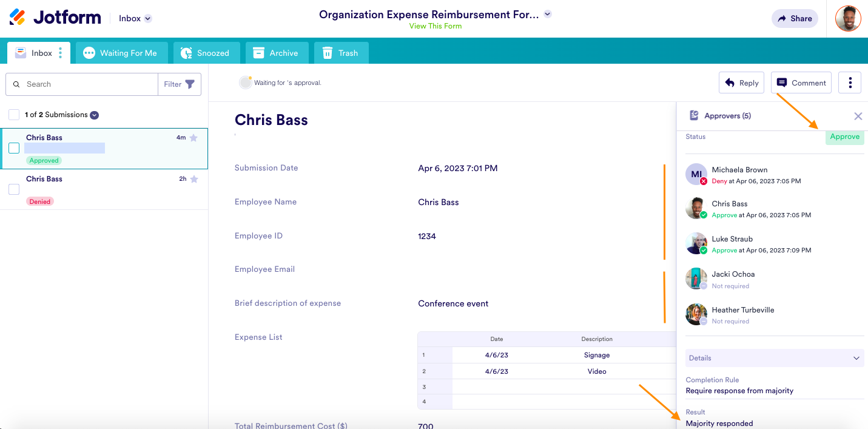Click the Approved status badge
The height and width of the screenshot is (429, 868).
(44, 160)
